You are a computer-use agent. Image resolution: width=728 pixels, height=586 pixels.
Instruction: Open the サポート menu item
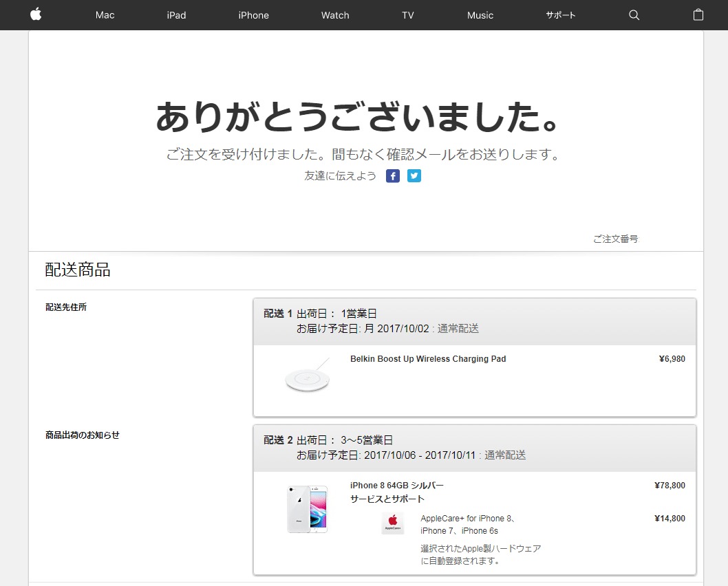click(560, 15)
